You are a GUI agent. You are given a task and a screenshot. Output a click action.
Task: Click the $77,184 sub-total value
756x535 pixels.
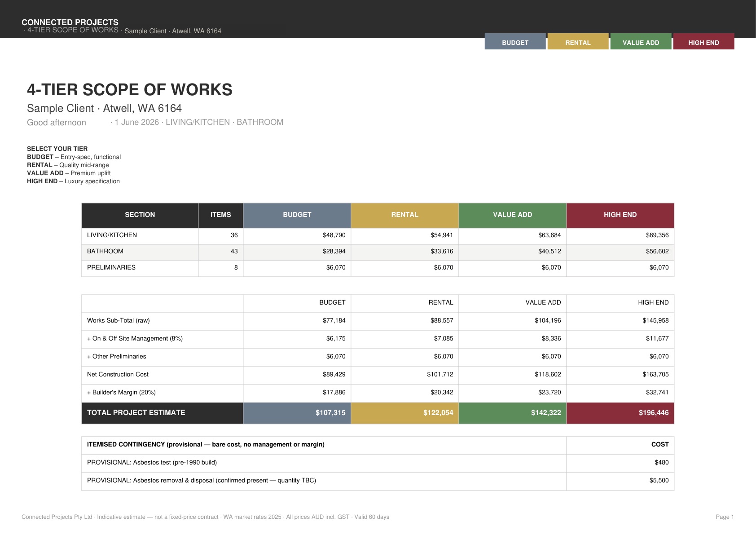[334, 320]
